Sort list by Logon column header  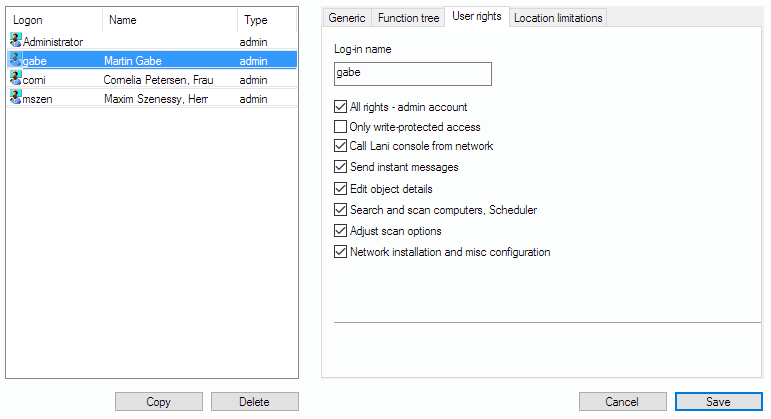tap(53, 20)
